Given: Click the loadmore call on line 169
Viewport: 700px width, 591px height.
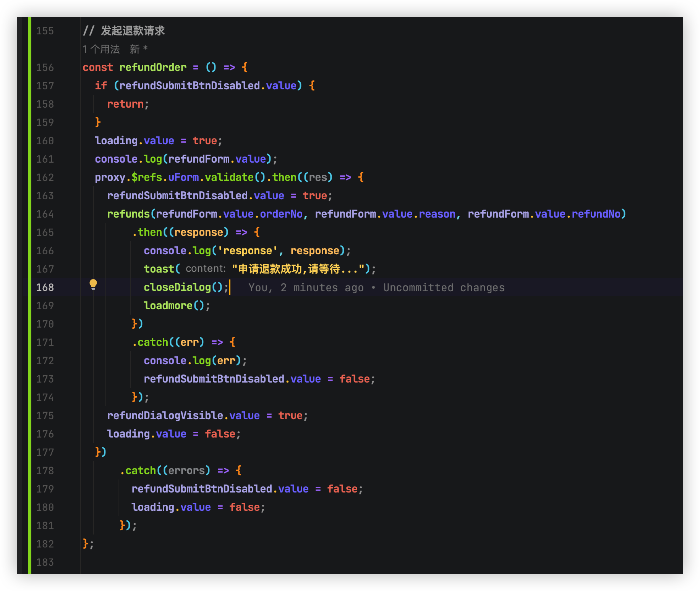Looking at the screenshot, I should [168, 306].
